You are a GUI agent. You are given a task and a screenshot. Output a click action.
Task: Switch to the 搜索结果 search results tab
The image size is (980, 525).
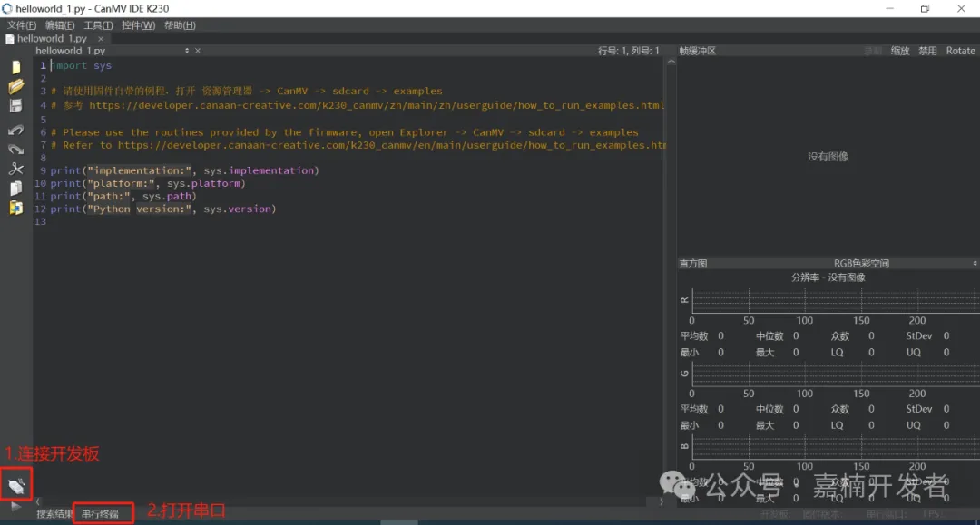point(54,514)
